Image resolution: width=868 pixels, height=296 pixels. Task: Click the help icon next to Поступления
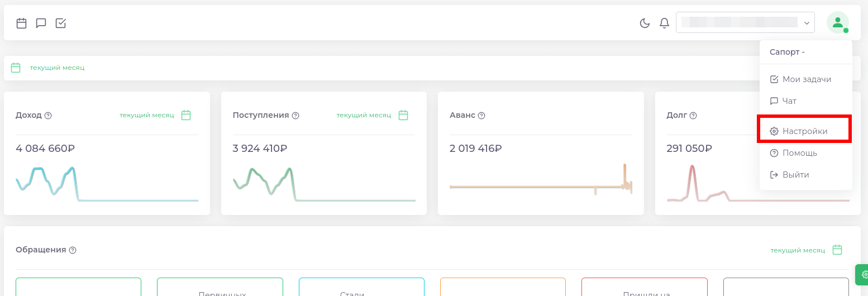click(295, 116)
